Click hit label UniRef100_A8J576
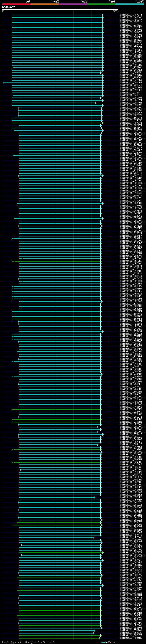The height and width of the screenshot is (644, 146). (131, 15)
